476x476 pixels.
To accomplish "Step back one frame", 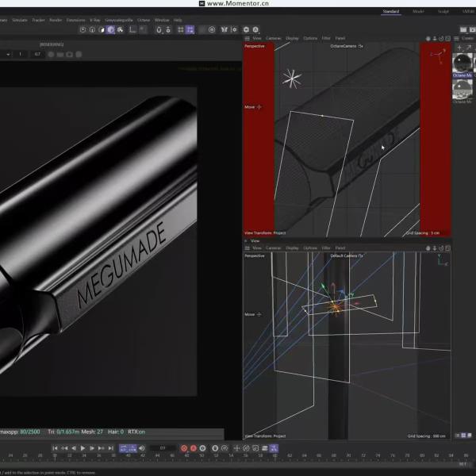I will [x=74, y=448].
